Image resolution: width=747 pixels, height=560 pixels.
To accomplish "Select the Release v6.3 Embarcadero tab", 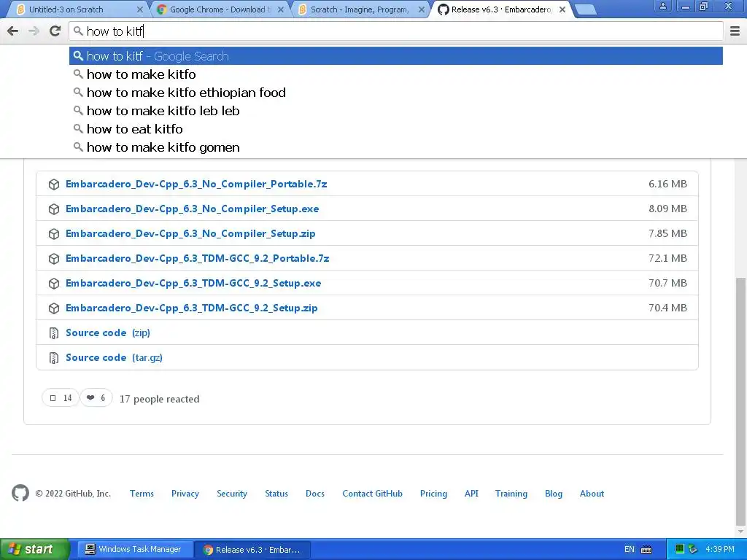I will coord(500,9).
